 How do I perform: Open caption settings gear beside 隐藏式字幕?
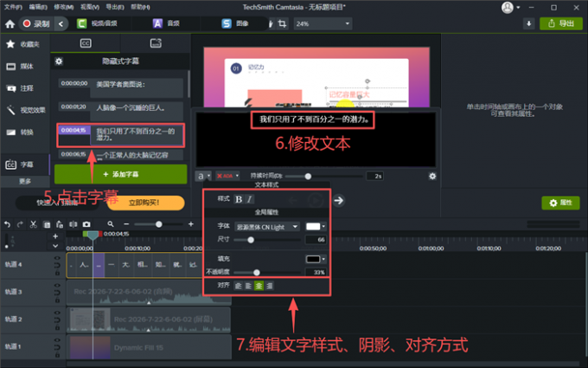pyautogui.click(x=59, y=61)
